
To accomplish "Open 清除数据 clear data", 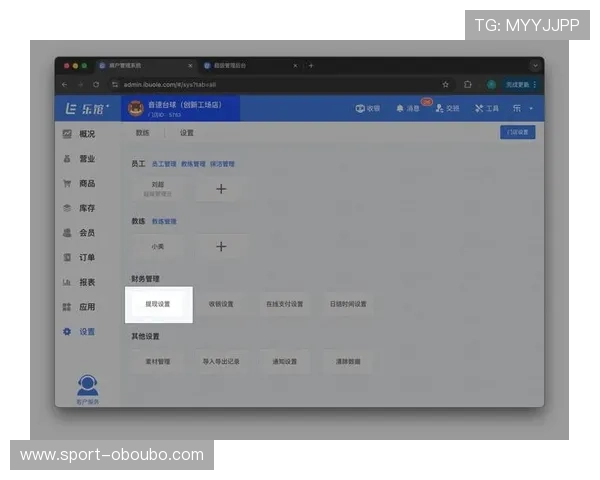I will 348,361.
